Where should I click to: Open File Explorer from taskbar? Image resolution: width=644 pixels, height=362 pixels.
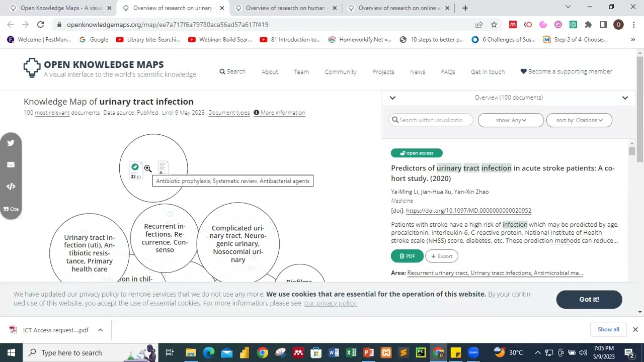pos(191,352)
